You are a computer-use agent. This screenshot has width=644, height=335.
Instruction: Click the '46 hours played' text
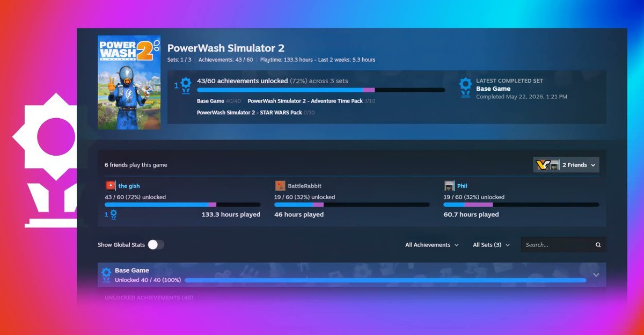[x=299, y=214]
